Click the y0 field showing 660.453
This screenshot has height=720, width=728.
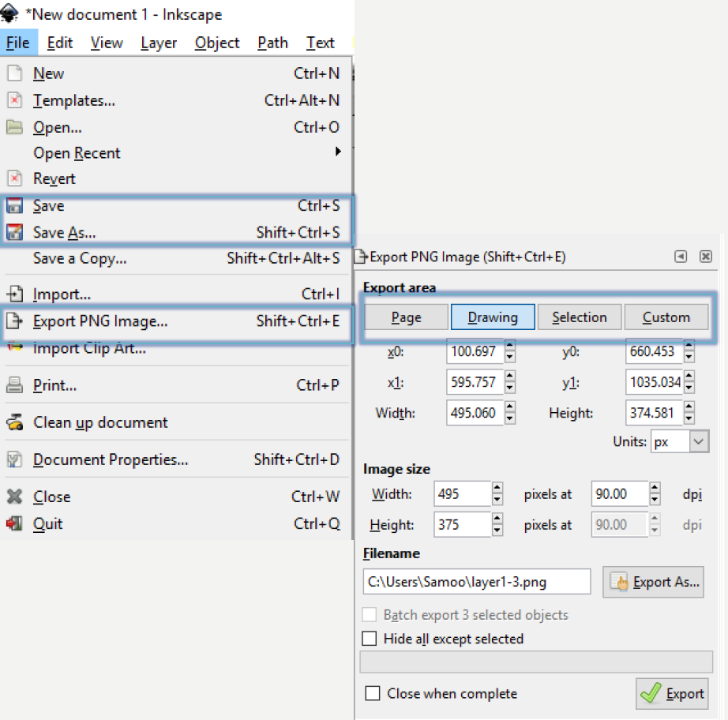pyautogui.click(x=654, y=351)
